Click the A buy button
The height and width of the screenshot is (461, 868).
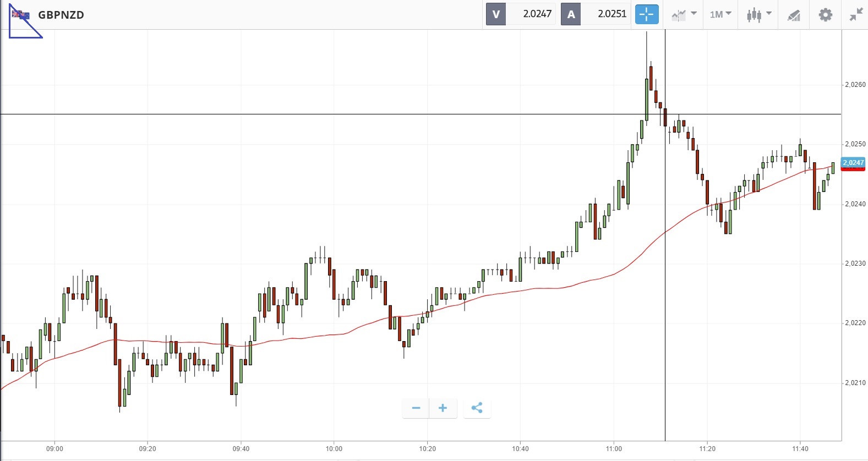pyautogui.click(x=571, y=14)
